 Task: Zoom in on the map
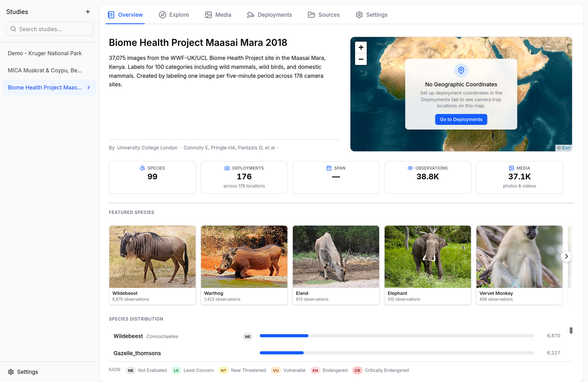click(361, 47)
